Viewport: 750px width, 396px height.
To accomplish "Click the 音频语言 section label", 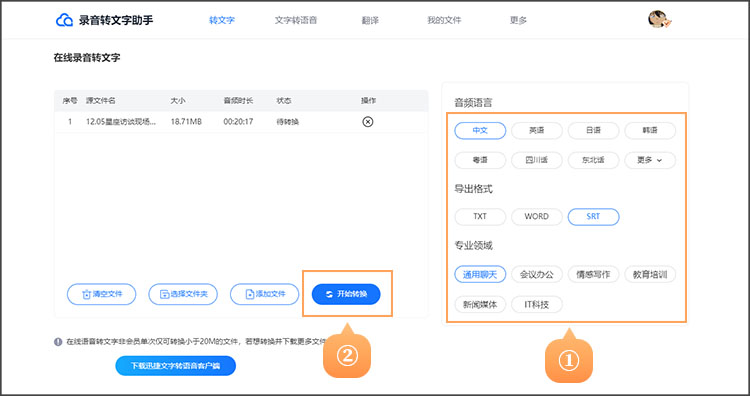I will (x=473, y=103).
